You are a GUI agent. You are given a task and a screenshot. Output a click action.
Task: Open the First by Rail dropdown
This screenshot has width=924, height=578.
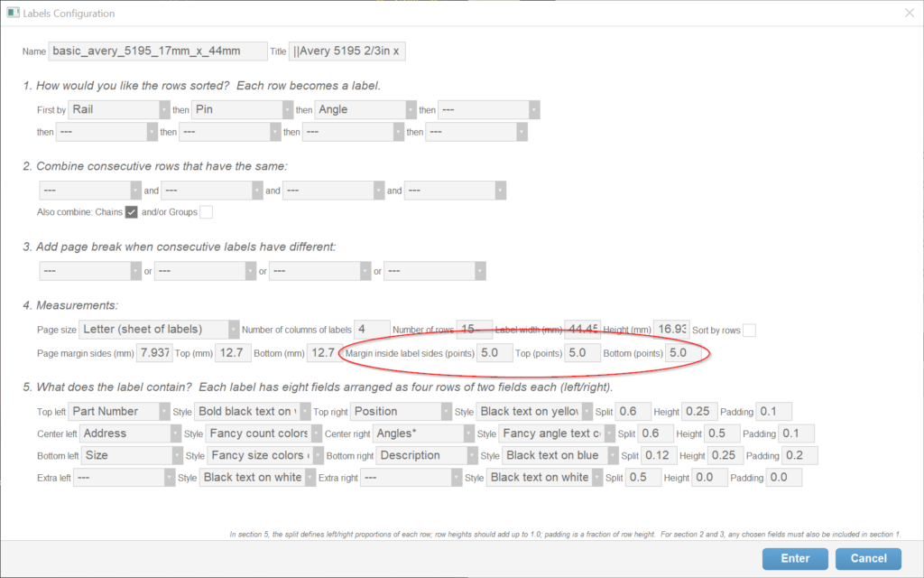tap(119, 110)
